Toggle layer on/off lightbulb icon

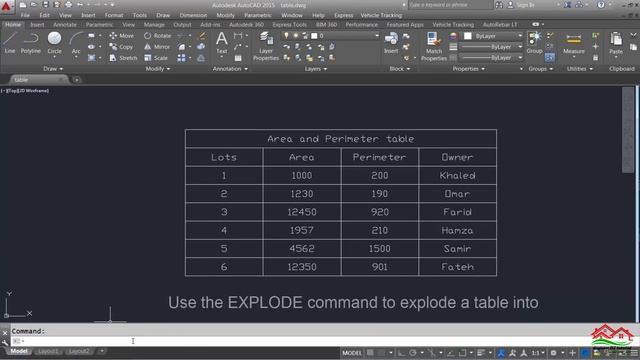pos(287,36)
